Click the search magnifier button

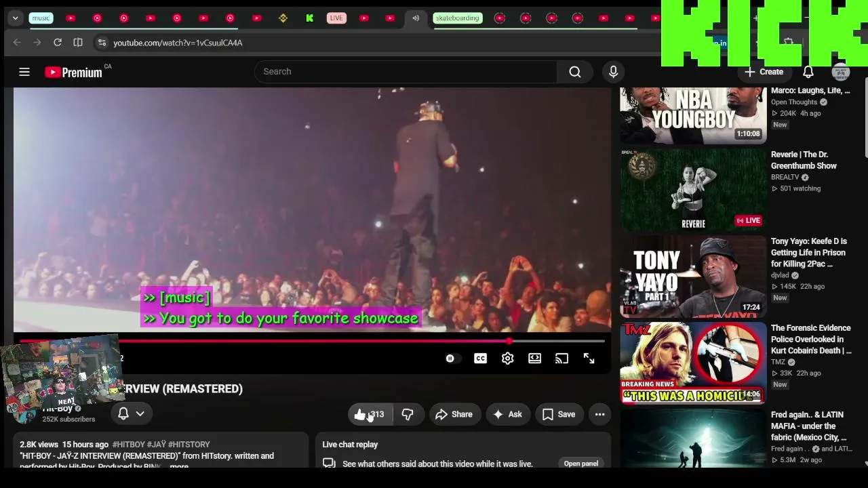pyautogui.click(x=574, y=72)
